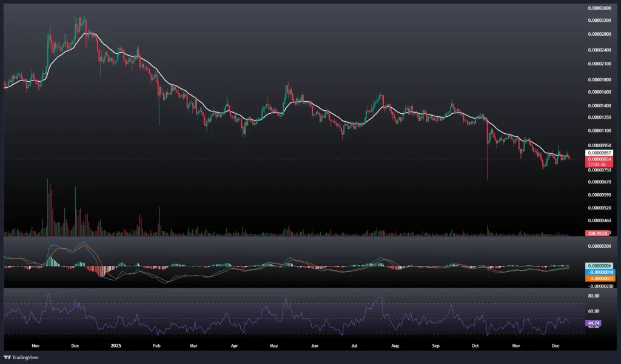Click the Oct marker on time axis
This screenshot has width=621, height=364.
click(x=475, y=346)
